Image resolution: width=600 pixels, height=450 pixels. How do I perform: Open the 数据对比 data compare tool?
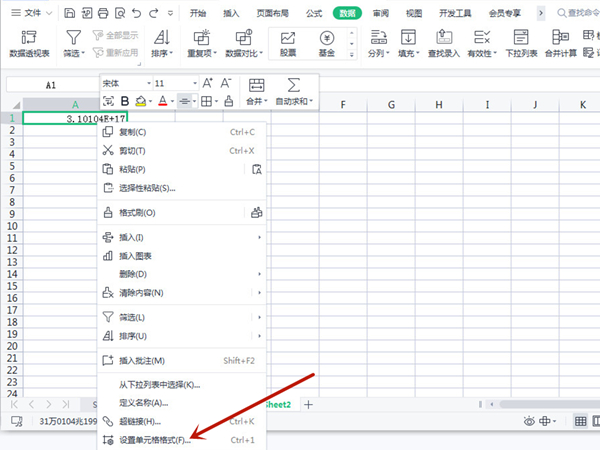point(244,43)
